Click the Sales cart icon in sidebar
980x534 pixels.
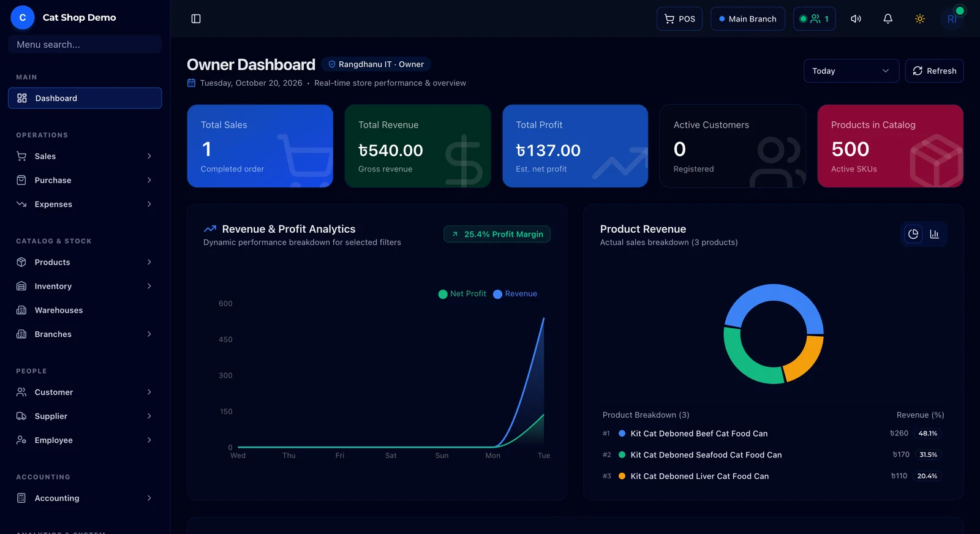pyautogui.click(x=21, y=156)
